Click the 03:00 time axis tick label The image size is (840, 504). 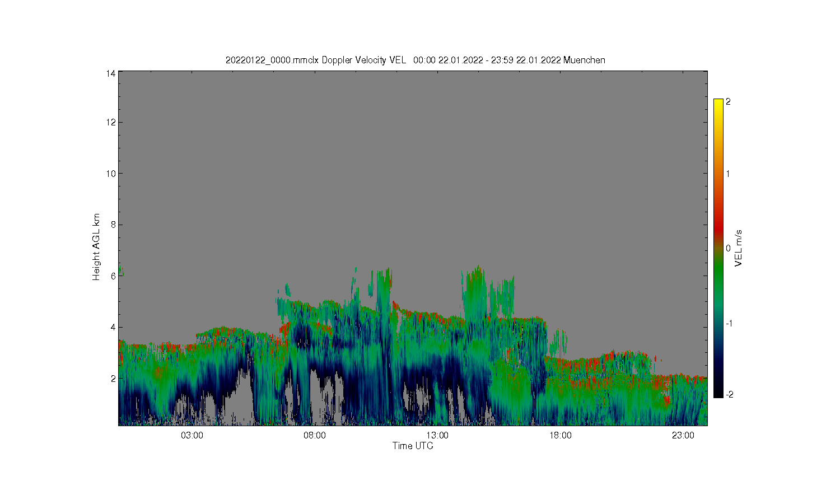click(192, 436)
